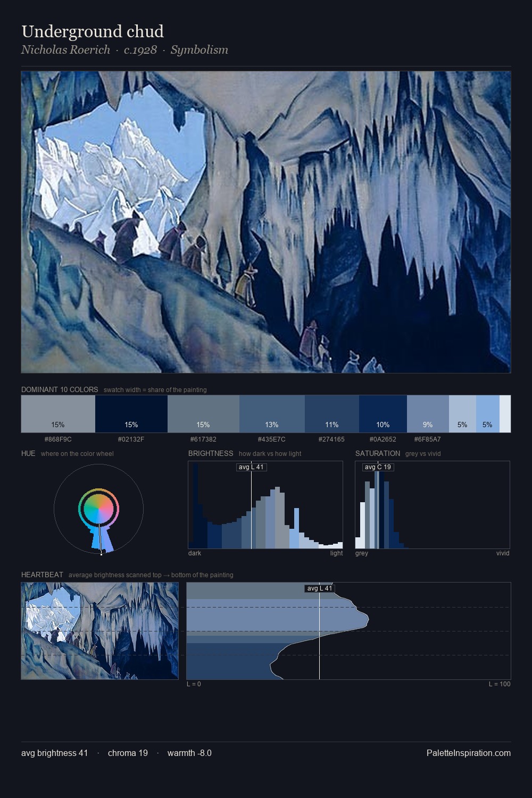532x798 pixels.
Task: Click the brightness histogram chart
Action: [265, 505]
